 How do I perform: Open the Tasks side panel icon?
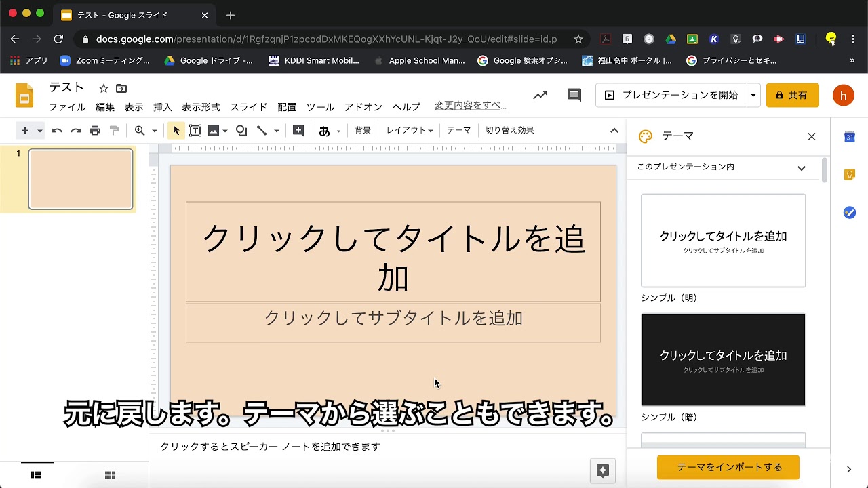(x=850, y=213)
